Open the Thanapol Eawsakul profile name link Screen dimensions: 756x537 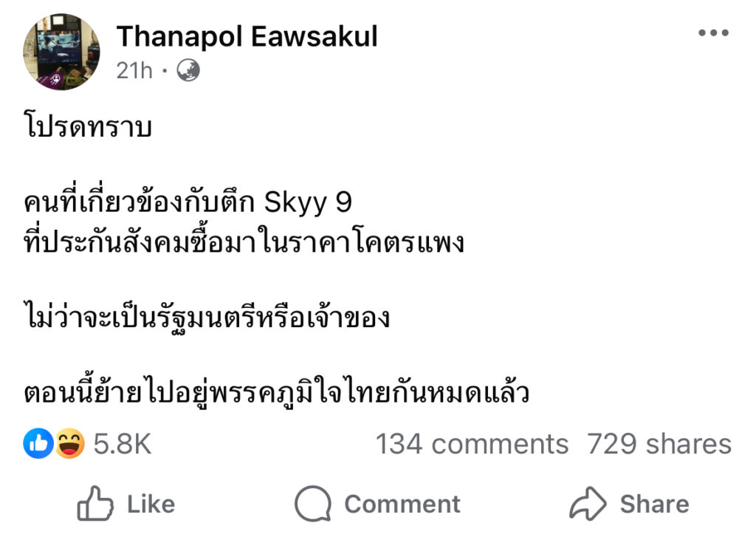click(x=247, y=35)
